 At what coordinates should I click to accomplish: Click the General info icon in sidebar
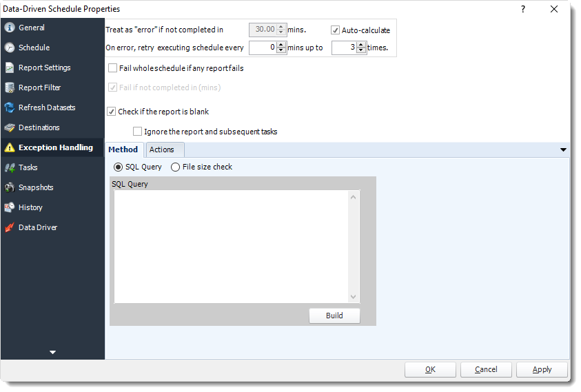click(10, 28)
